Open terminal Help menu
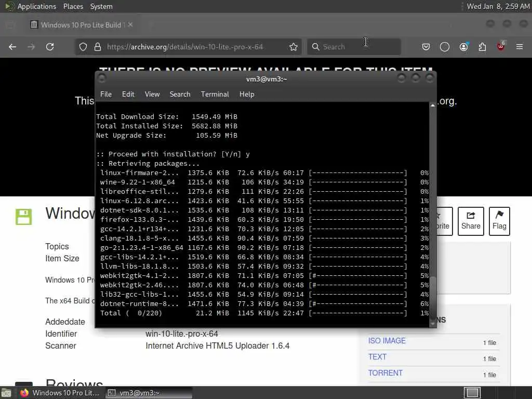Image resolution: width=532 pixels, height=399 pixels. (x=247, y=95)
